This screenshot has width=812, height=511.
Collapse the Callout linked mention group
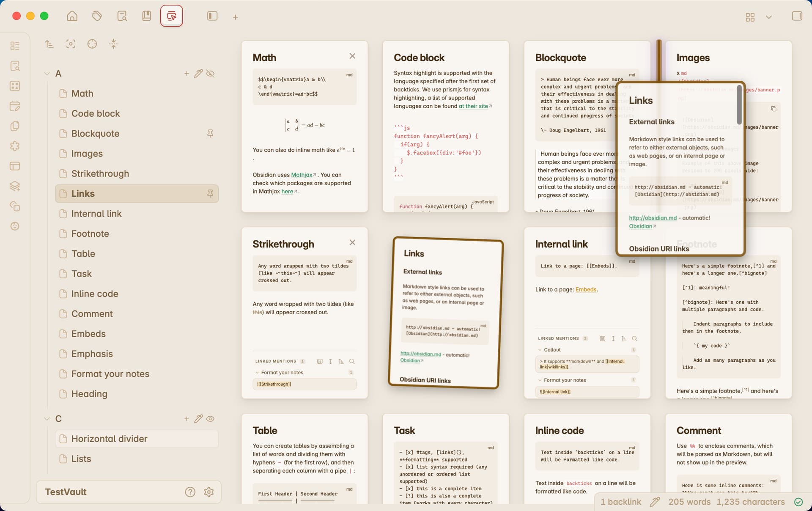coord(540,350)
